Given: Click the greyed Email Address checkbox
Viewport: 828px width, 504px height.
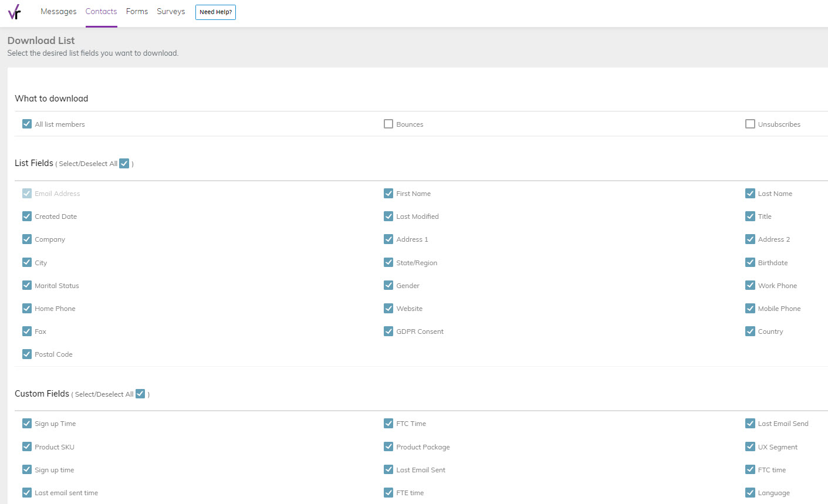Looking at the screenshot, I should pos(27,193).
